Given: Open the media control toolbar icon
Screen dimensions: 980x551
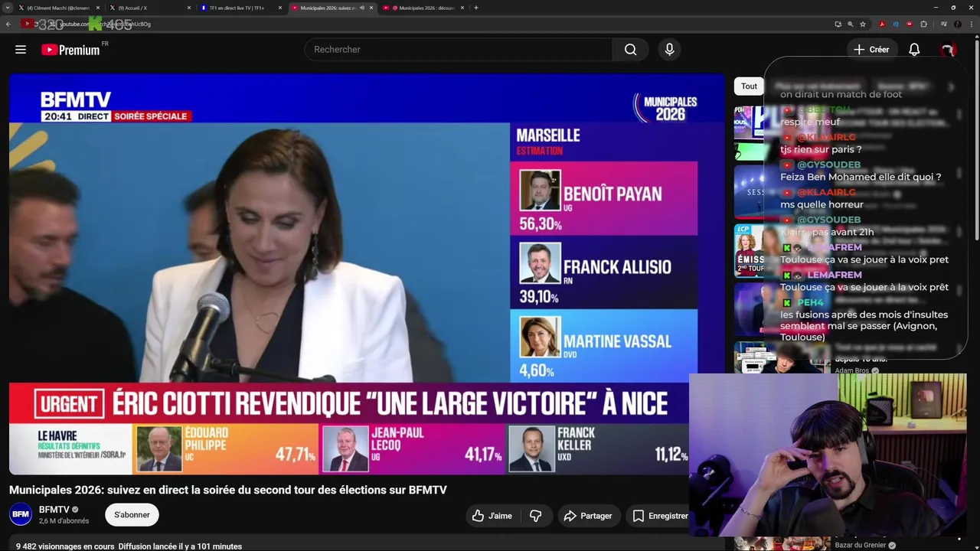Looking at the screenshot, I should tap(945, 24).
